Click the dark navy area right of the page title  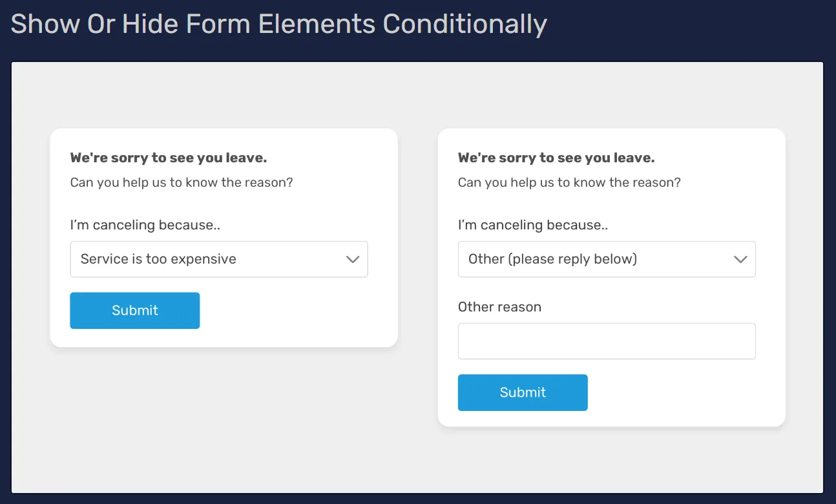[x=691, y=26]
